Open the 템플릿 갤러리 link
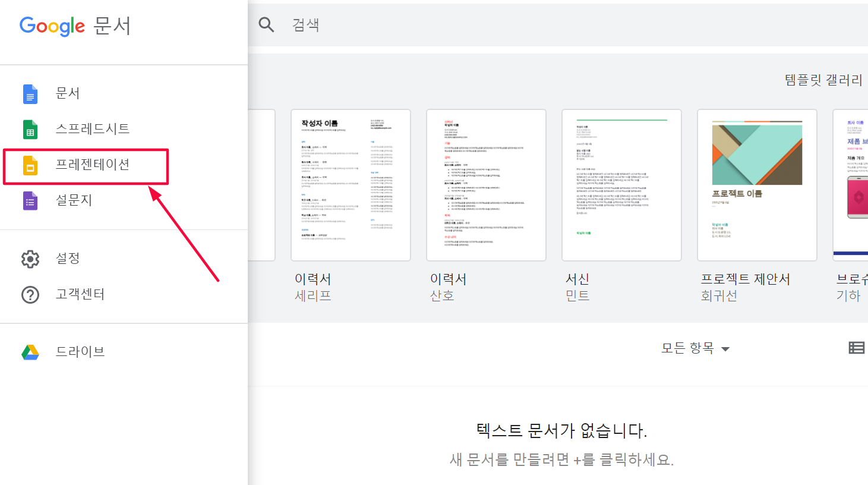The height and width of the screenshot is (485, 868). 823,80
